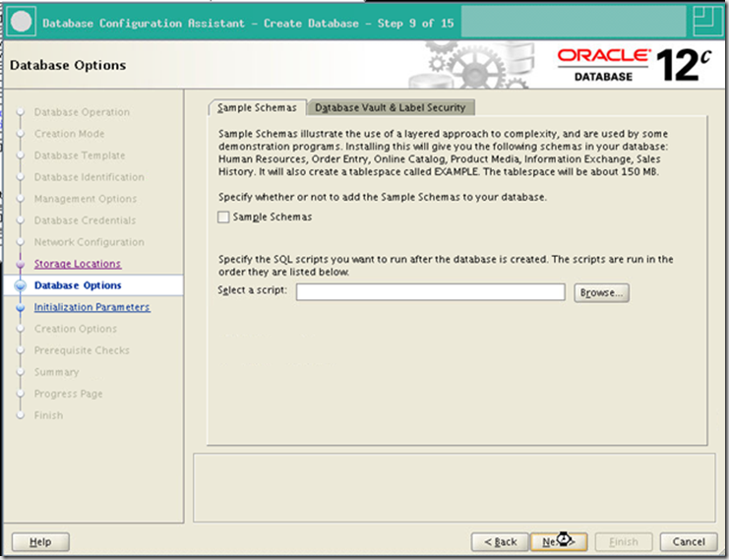Click the 'Select a script:' label
Screen dimensions: 729x560
(253, 290)
